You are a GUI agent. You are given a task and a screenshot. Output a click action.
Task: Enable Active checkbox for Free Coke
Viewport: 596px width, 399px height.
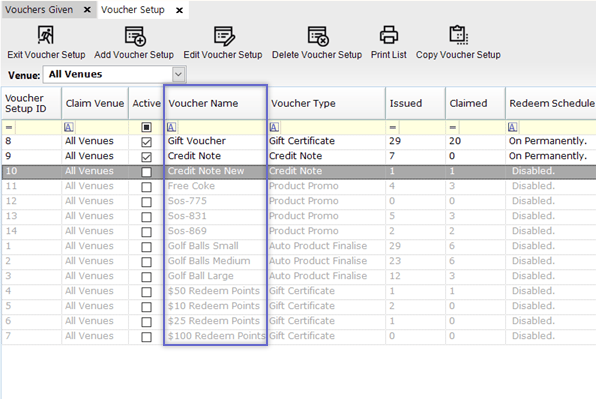coord(146,187)
